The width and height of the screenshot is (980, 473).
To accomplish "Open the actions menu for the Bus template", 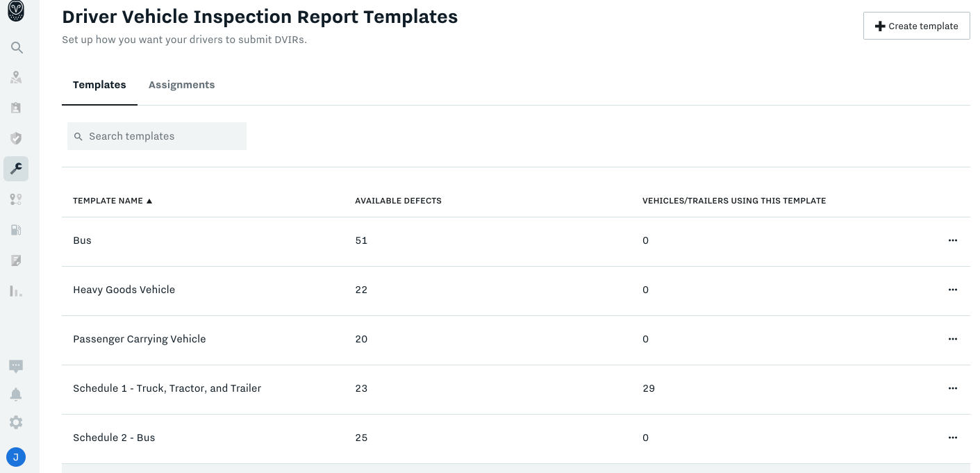I will (952, 240).
